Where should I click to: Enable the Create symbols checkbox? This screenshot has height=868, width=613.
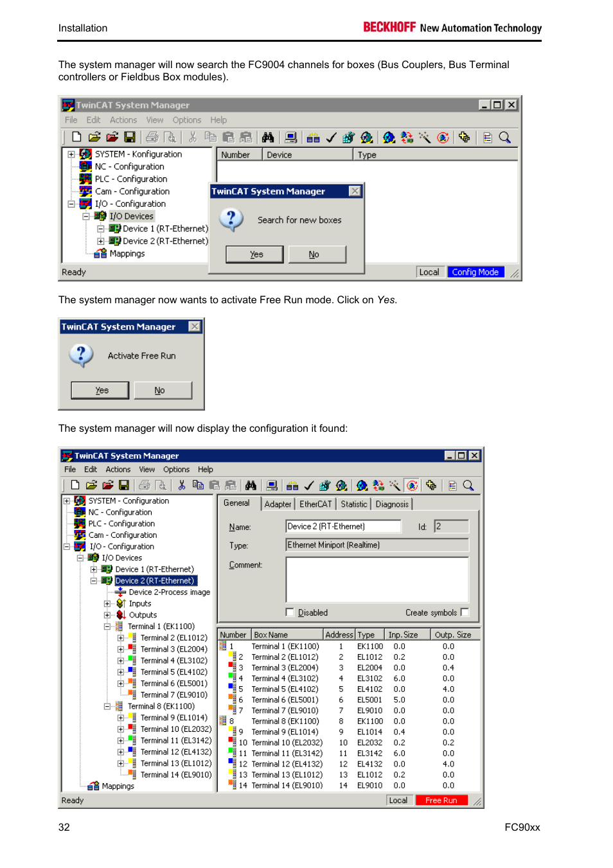coord(465,612)
